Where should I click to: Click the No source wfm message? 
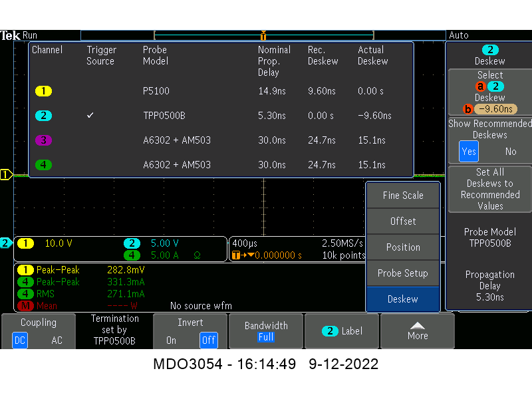coord(201,306)
